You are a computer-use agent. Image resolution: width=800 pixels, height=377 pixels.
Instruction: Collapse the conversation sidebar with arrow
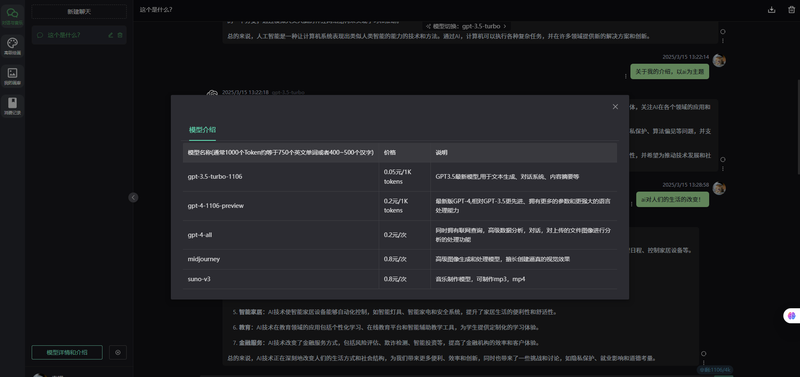tap(133, 197)
